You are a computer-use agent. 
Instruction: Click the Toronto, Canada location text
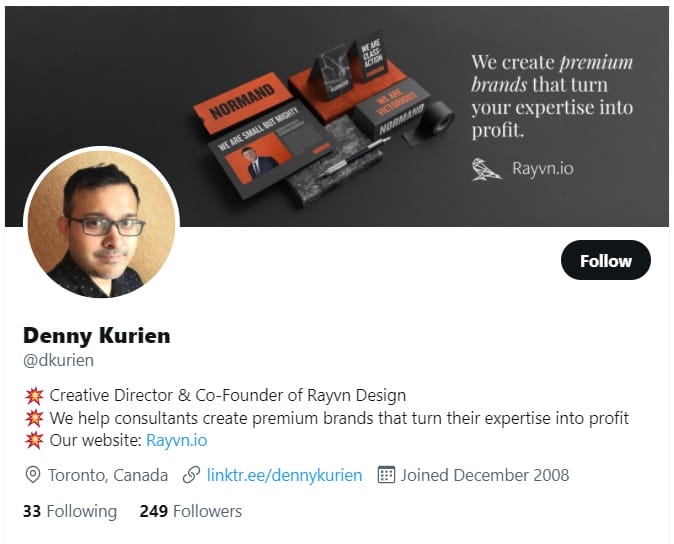108,475
